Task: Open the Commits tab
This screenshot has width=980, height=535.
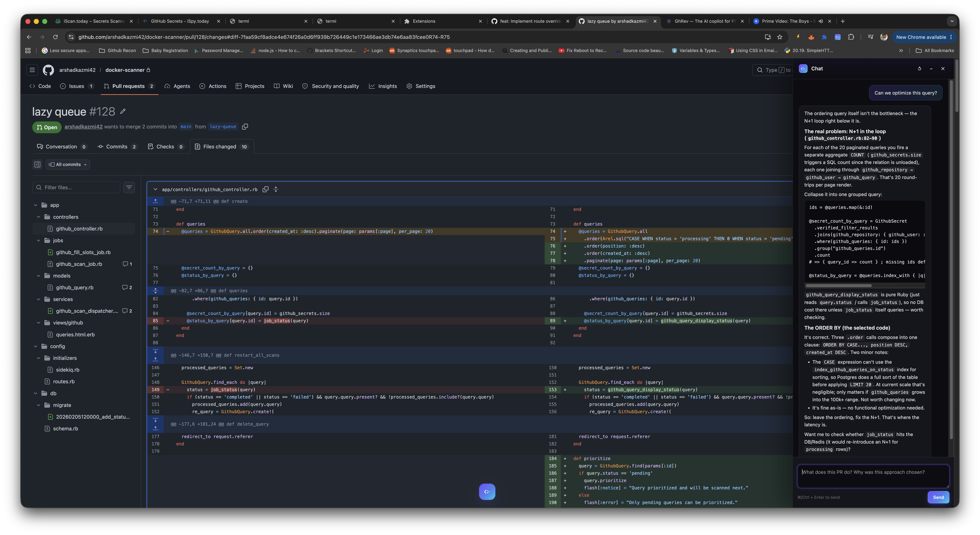Action: [x=117, y=147]
